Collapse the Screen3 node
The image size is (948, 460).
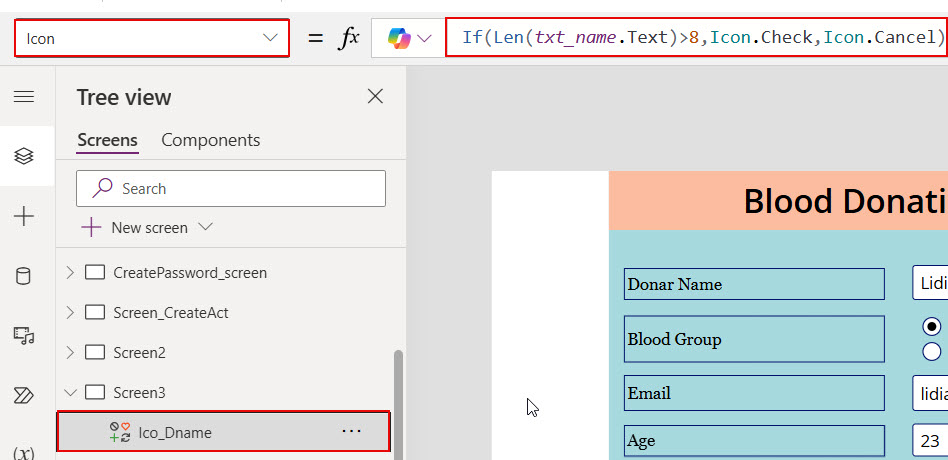pos(70,393)
